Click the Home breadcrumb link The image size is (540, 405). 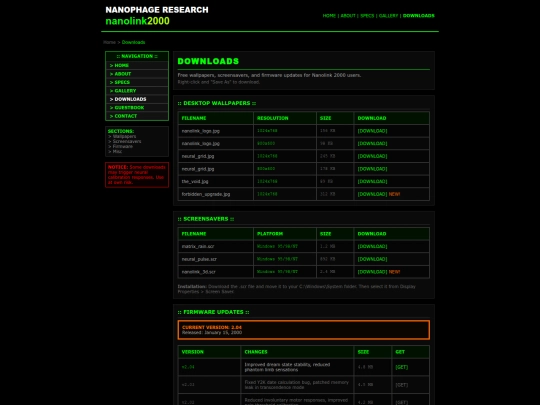click(109, 42)
